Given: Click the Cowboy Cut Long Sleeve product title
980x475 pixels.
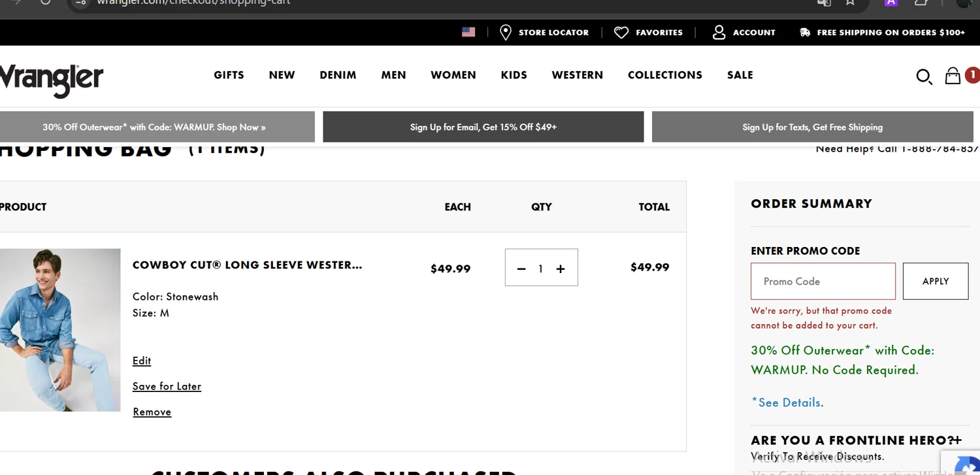Looking at the screenshot, I should 247,265.
